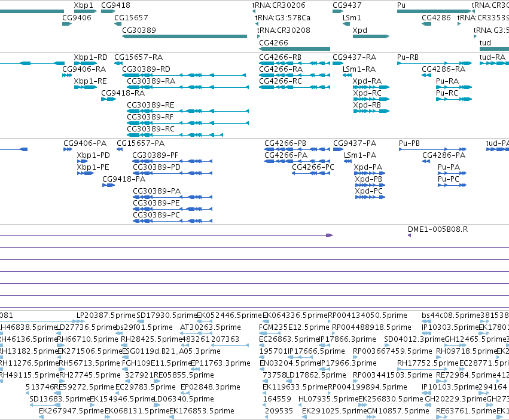This screenshot has width=509, height=420.
Task: Select the Xbp1-RE transcript label
Action: (90, 81)
